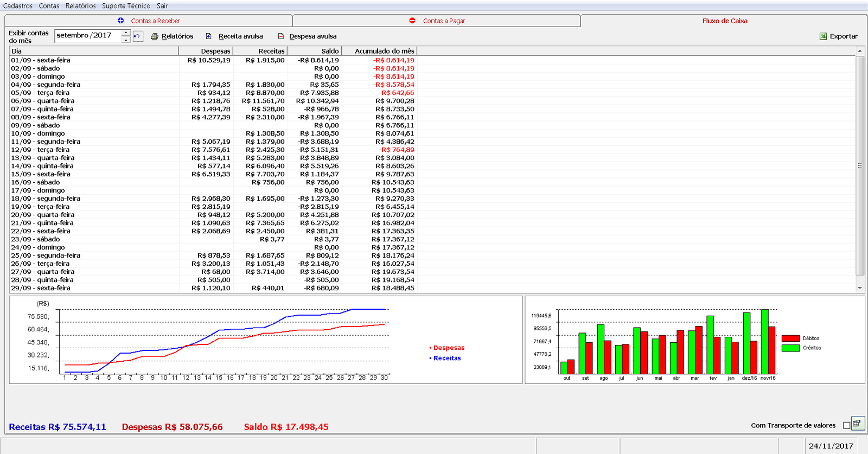Click the Despesa avulsa document icon
The image size is (868, 454).
[x=281, y=36]
